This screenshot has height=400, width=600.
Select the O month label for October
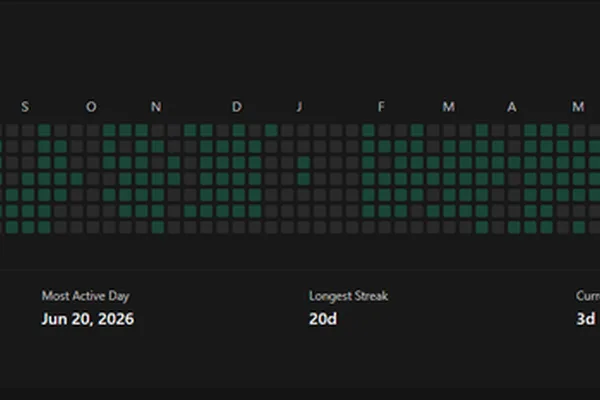click(91, 106)
